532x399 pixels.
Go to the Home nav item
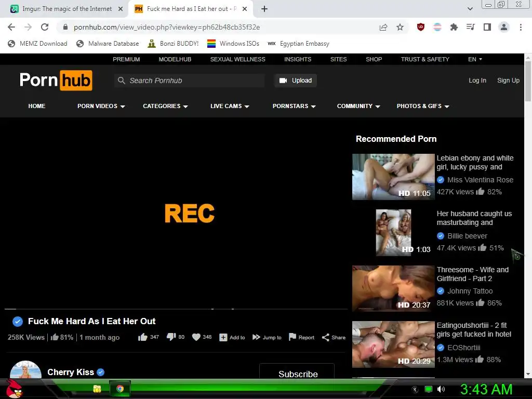click(x=37, y=106)
